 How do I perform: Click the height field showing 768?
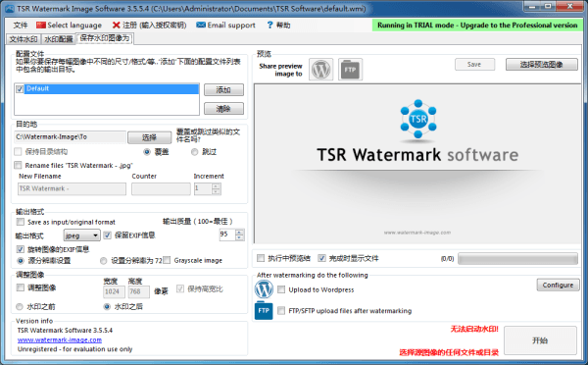(139, 291)
